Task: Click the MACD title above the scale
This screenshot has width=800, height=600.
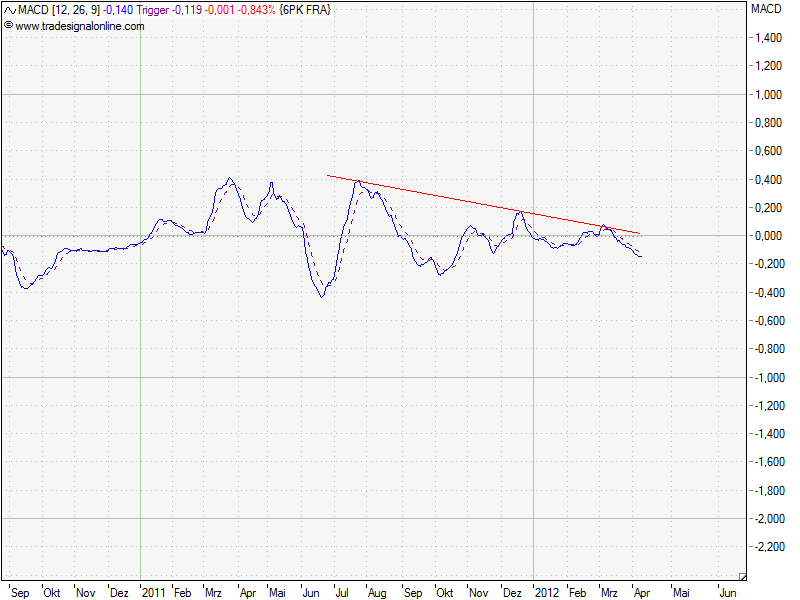Action: (766, 9)
